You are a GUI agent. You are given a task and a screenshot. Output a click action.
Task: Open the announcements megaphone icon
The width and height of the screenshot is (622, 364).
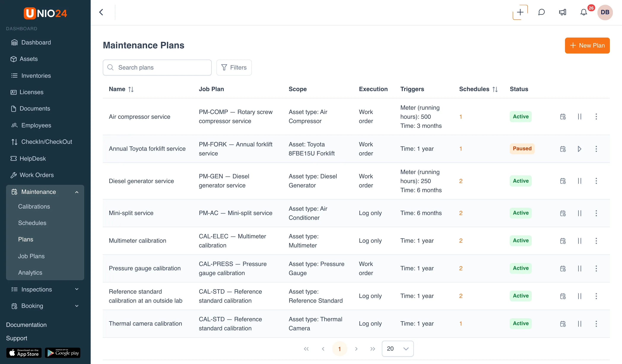coord(563,12)
